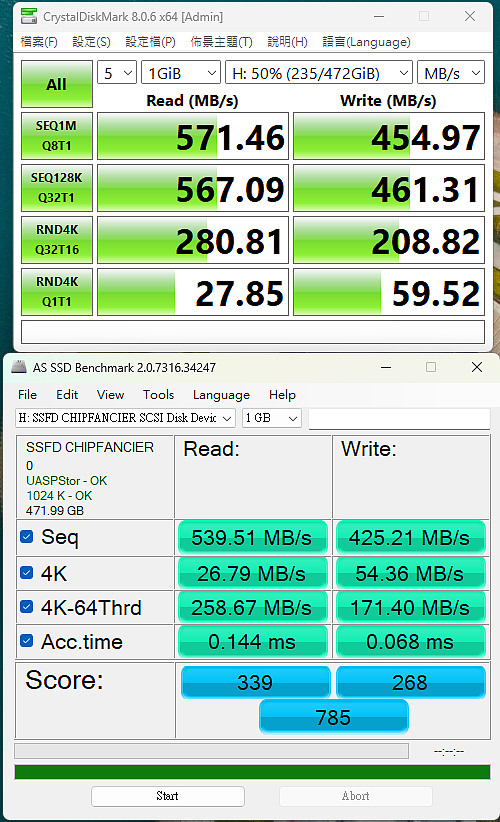Image resolution: width=500 pixels, height=822 pixels.
Task: Click the Start button in AS SSD
Action: 168,796
